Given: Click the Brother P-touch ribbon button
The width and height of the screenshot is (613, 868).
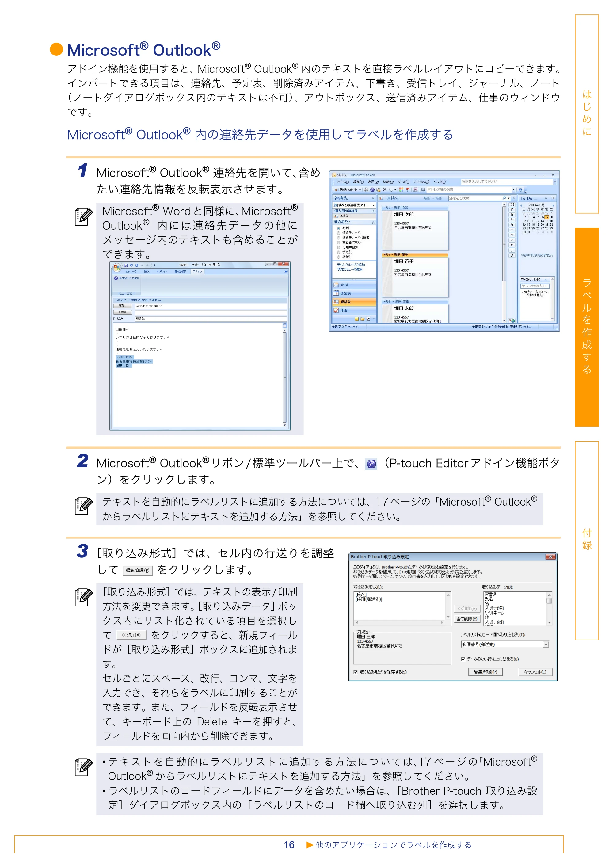Looking at the screenshot, I should tap(127, 278).
